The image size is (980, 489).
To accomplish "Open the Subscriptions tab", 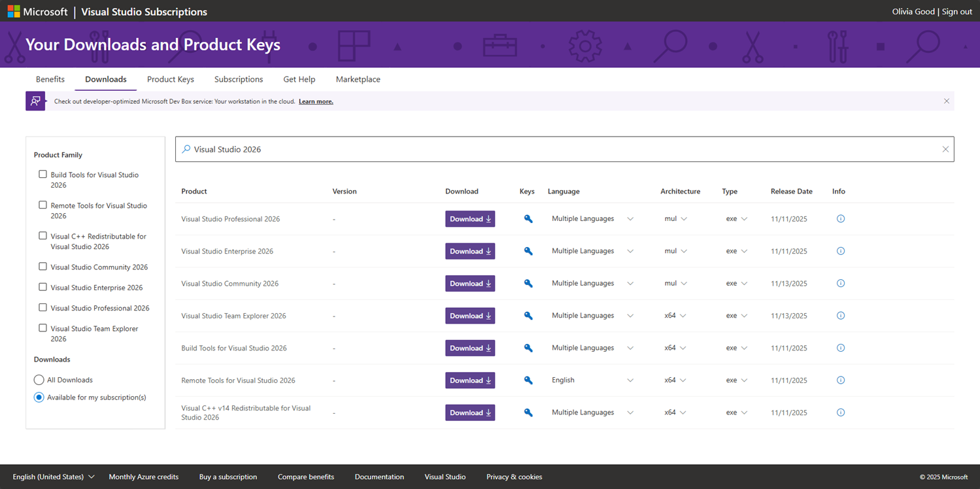I will click(238, 79).
